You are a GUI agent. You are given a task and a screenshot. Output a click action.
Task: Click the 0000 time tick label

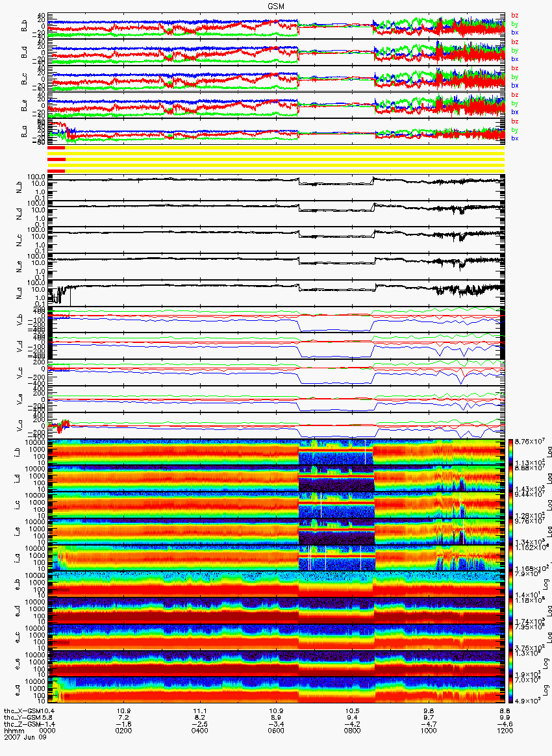tap(47, 730)
